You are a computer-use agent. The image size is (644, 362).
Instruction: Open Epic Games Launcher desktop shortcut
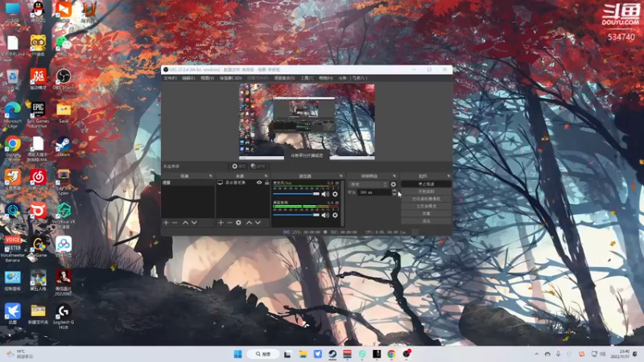tap(38, 114)
